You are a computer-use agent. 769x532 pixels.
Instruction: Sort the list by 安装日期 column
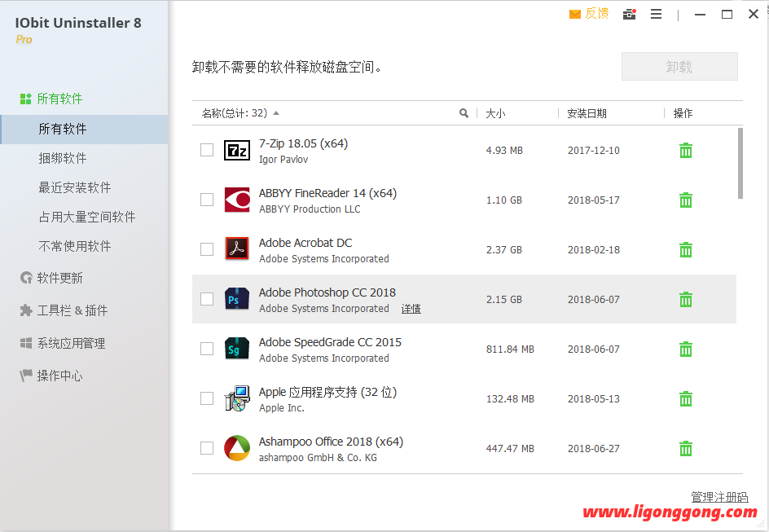[x=587, y=114]
